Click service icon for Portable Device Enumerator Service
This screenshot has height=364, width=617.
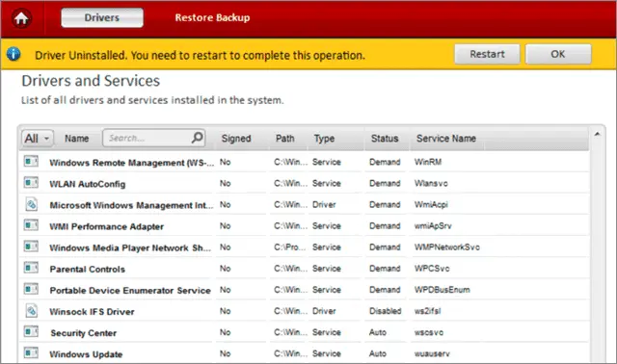(31, 289)
